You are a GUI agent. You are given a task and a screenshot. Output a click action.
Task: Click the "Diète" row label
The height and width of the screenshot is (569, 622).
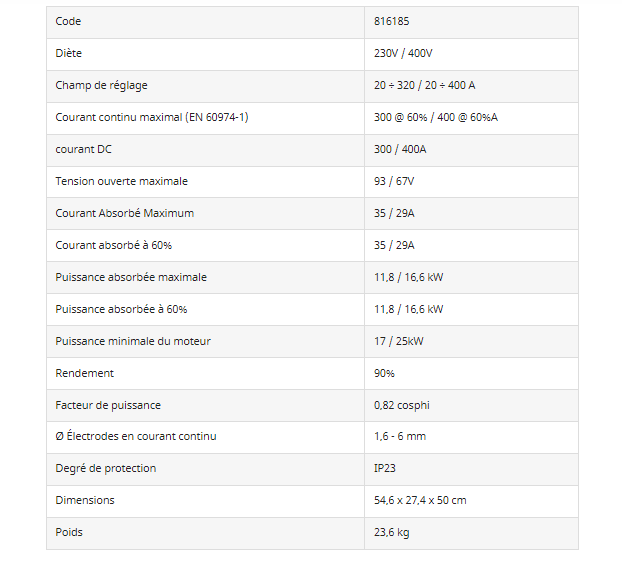(x=69, y=54)
